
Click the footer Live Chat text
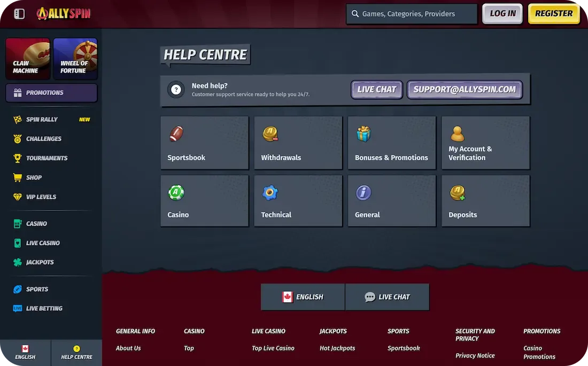click(394, 297)
